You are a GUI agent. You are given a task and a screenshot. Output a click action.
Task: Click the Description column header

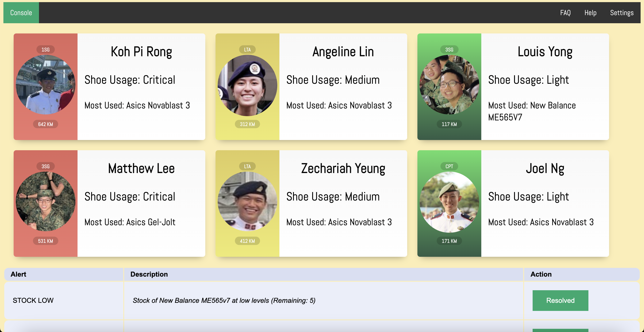point(149,274)
